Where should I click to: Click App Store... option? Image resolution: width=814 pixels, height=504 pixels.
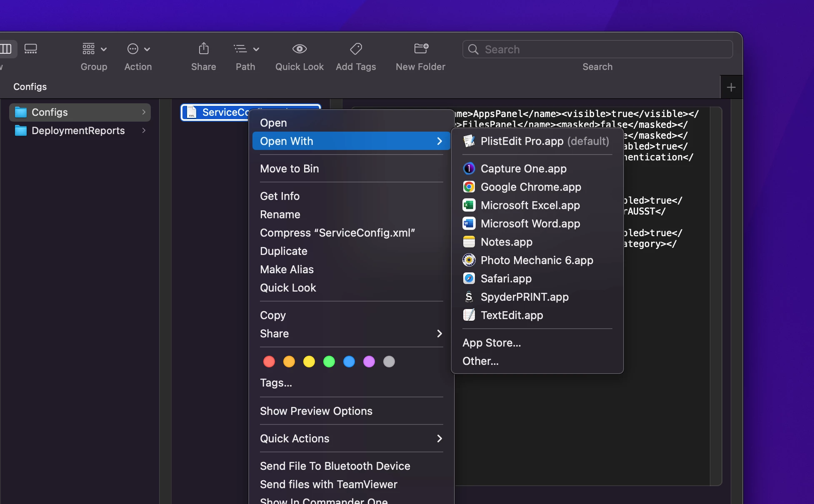492,343
